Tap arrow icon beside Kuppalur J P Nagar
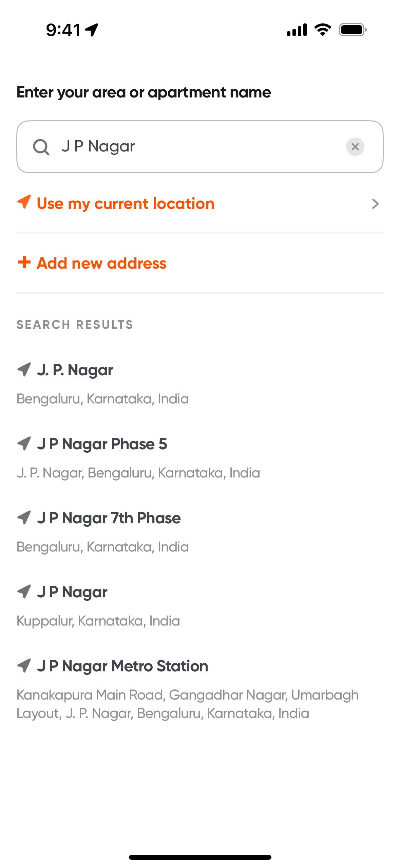This screenshot has height=868, width=400. click(24, 592)
